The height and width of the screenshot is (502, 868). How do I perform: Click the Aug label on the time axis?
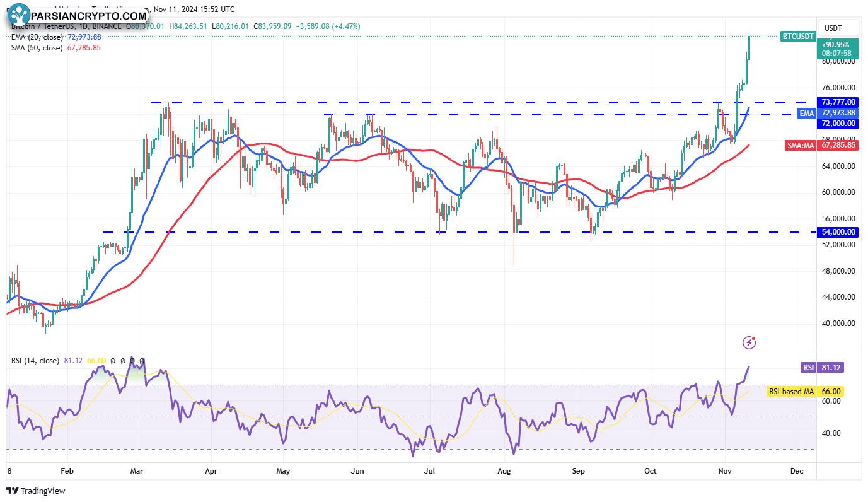[503, 471]
